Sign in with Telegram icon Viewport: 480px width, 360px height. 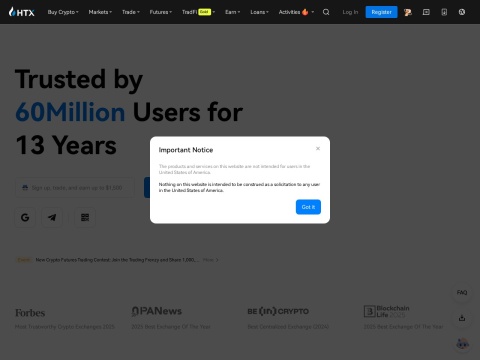point(52,218)
